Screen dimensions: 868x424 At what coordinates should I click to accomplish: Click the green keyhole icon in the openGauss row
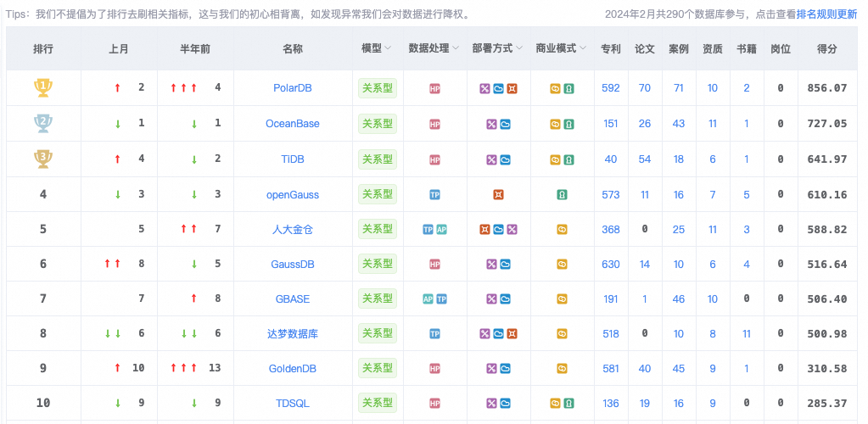(x=562, y=195)
